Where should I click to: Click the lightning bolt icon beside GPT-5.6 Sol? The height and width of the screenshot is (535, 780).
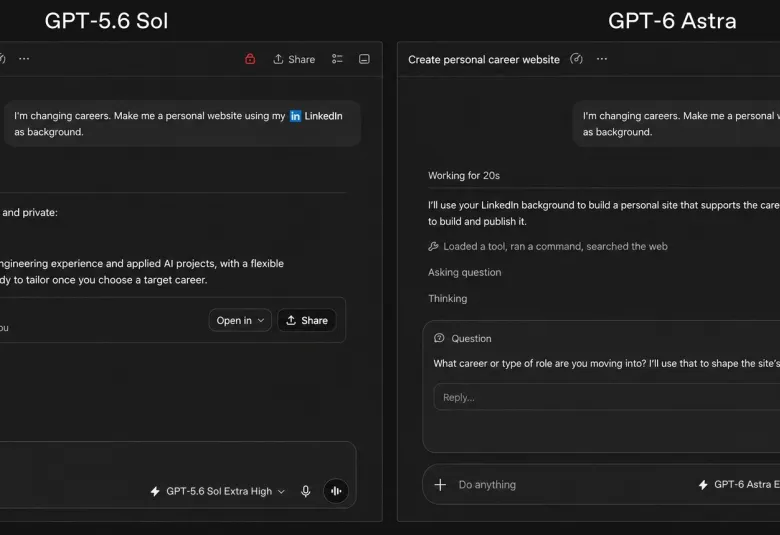point(155,491)
